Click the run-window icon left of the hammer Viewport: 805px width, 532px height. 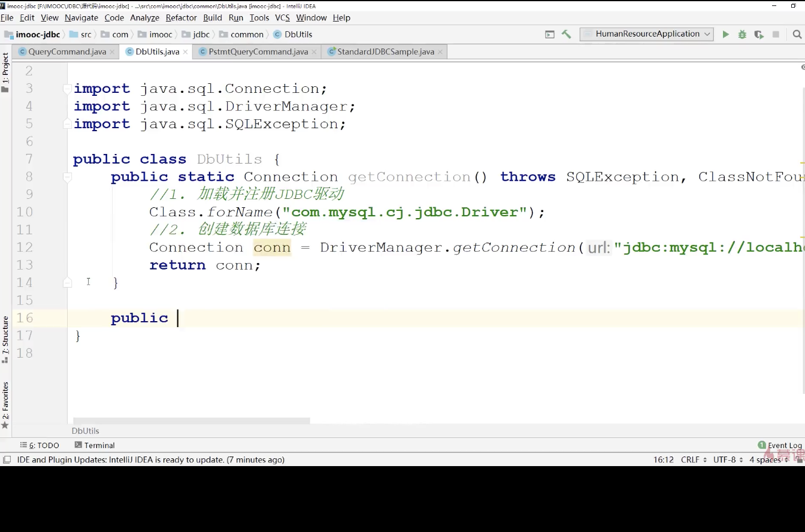[x=549, y=35]
